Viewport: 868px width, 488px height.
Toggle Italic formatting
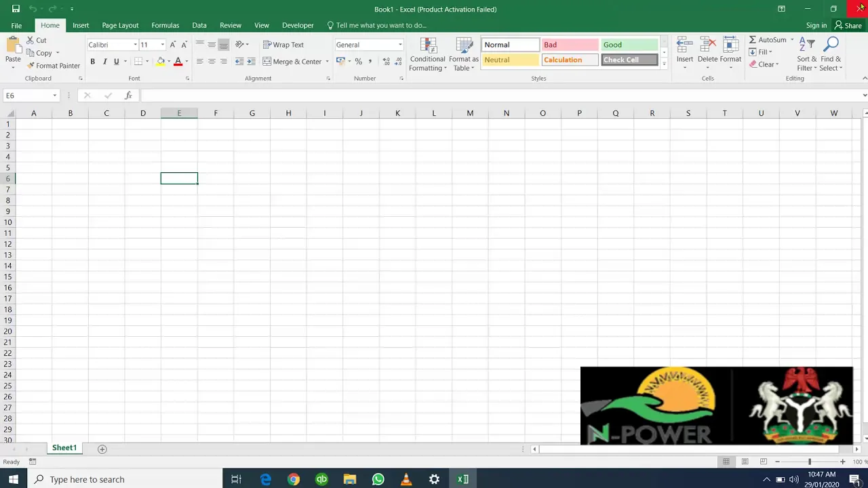(104, 62)
